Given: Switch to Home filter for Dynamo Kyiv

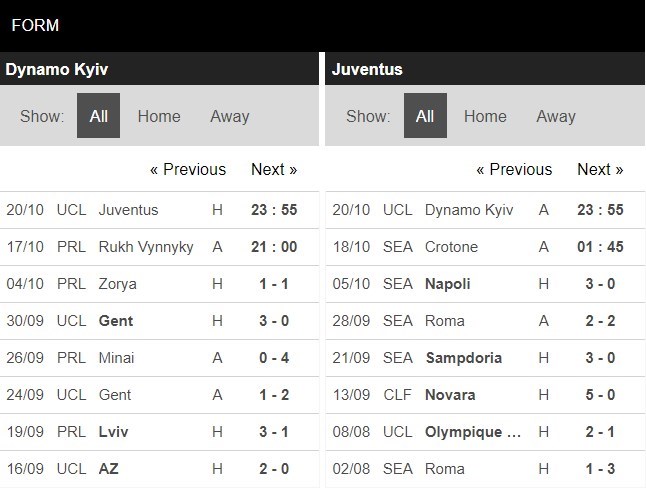Looking at the screenshot, I should 159,116.
